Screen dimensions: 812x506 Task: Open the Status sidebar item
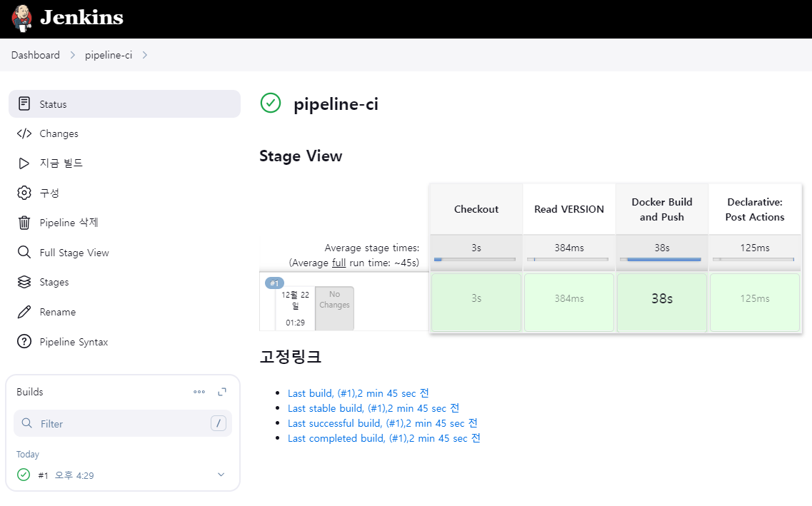point(124,104)
